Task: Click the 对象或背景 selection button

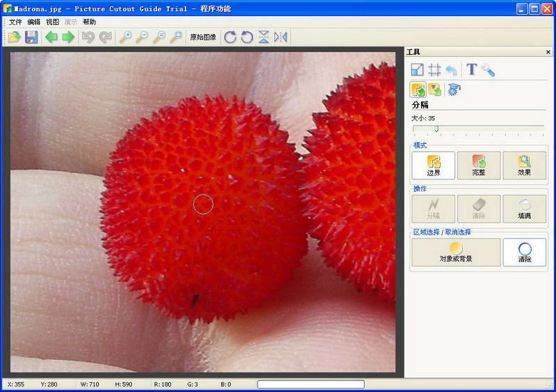Action: [x=456, y=252]
